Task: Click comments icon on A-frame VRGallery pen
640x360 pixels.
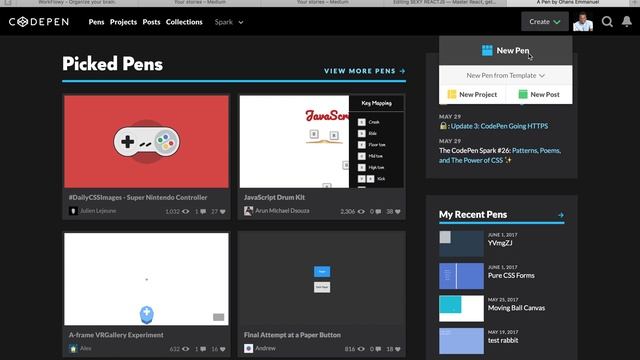Action: 203,349
